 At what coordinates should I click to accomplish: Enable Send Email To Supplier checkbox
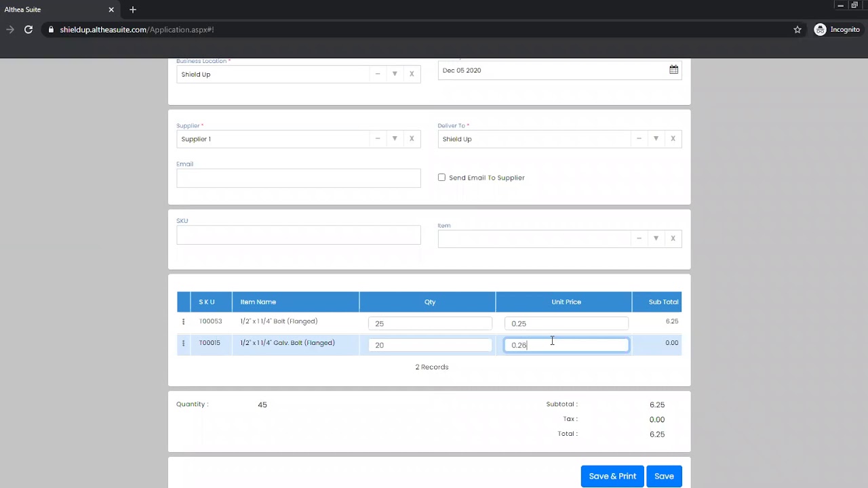(441, 178)
